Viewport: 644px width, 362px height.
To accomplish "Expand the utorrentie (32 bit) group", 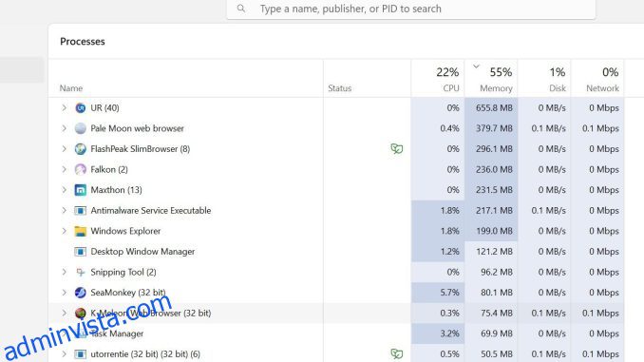I will (x=64, y=353).
